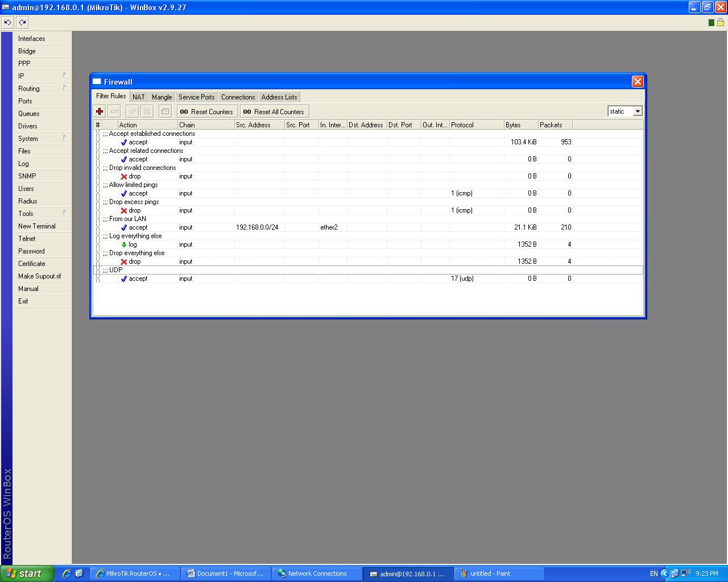Click Make Supout.rif in the sidebar

coord(43,276)
